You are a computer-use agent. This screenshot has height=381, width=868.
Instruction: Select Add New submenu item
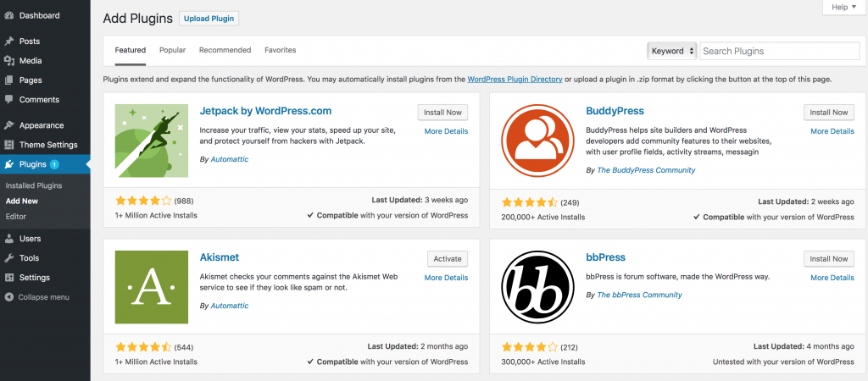coord(21,202)
